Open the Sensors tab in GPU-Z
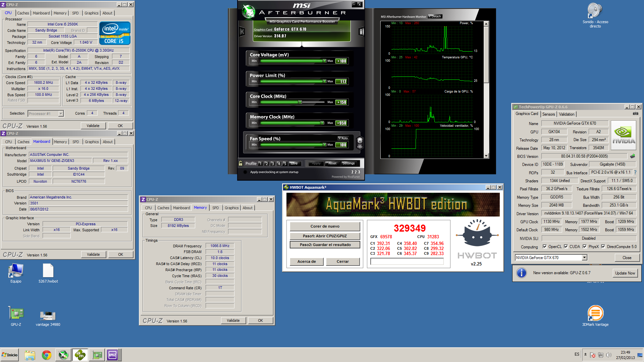This screenshot has width=644, height=362. click(x=548, y=114)
